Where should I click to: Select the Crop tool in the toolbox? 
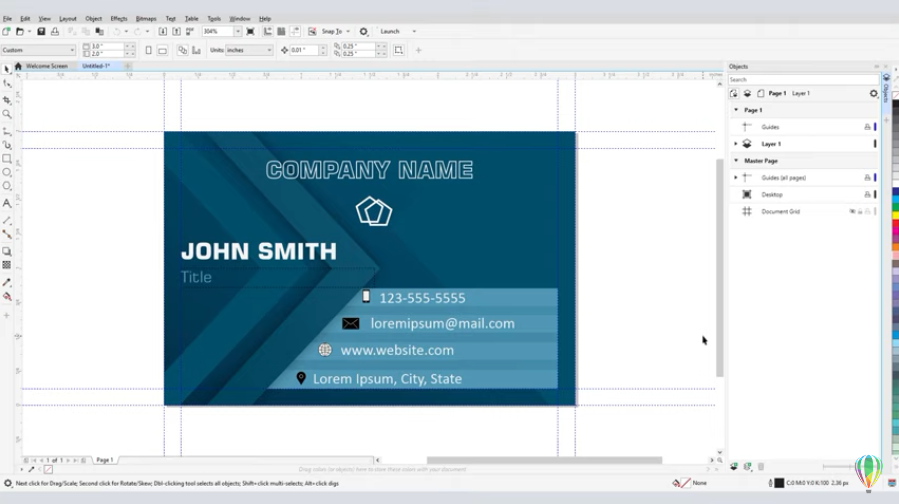coord(7,100)
